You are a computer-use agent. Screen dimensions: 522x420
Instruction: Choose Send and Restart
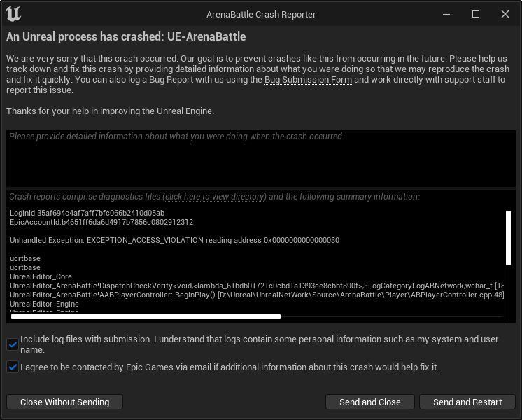(467, 402)
